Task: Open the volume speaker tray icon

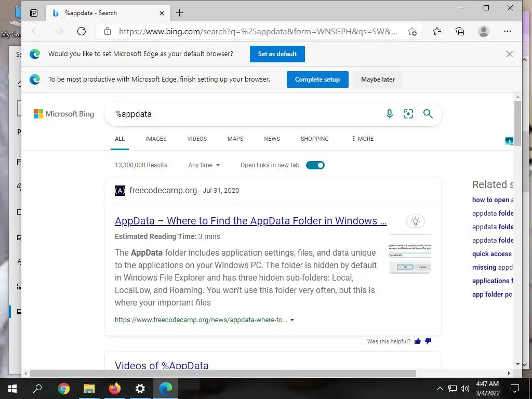Action: click(x=465, y=389)
